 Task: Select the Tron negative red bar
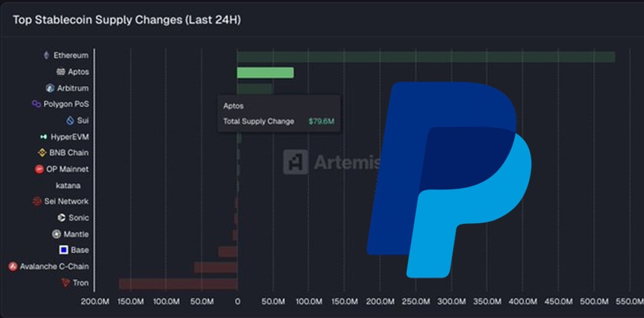coord(178,284)
